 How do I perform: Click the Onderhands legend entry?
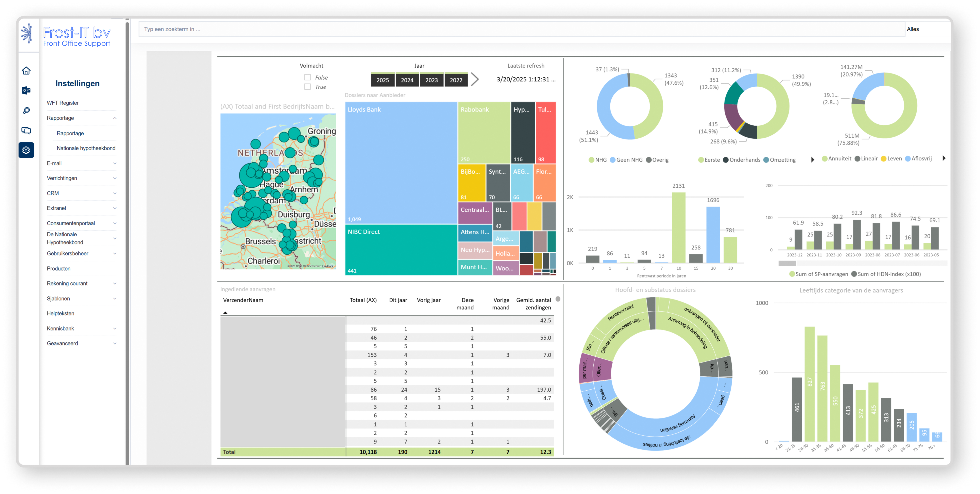pyautogui.click(x=741, y=160)
